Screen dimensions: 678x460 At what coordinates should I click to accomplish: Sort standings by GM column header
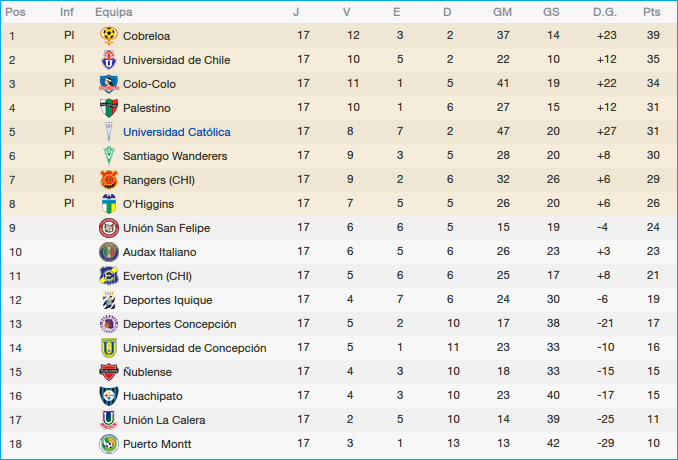coord(503,12)
